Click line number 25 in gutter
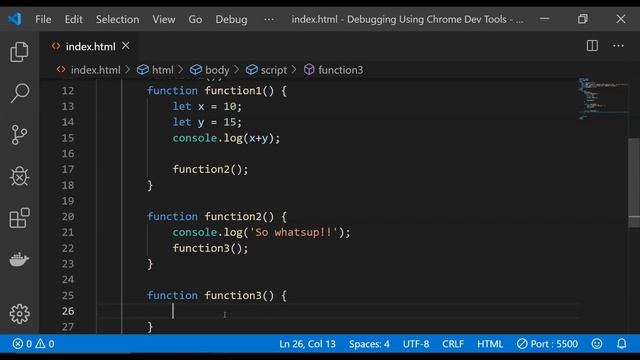Viewport: 640px width, 360px height. pos(68,295)
